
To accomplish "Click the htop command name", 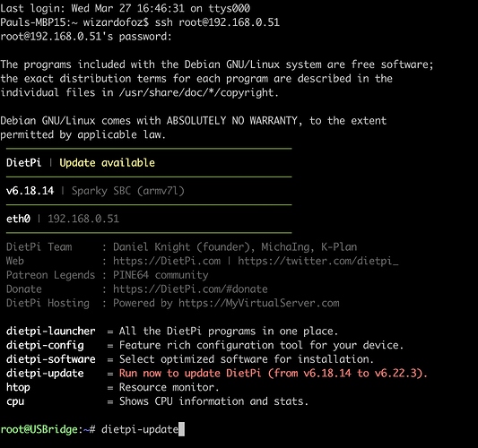I will tap(18, 387).
